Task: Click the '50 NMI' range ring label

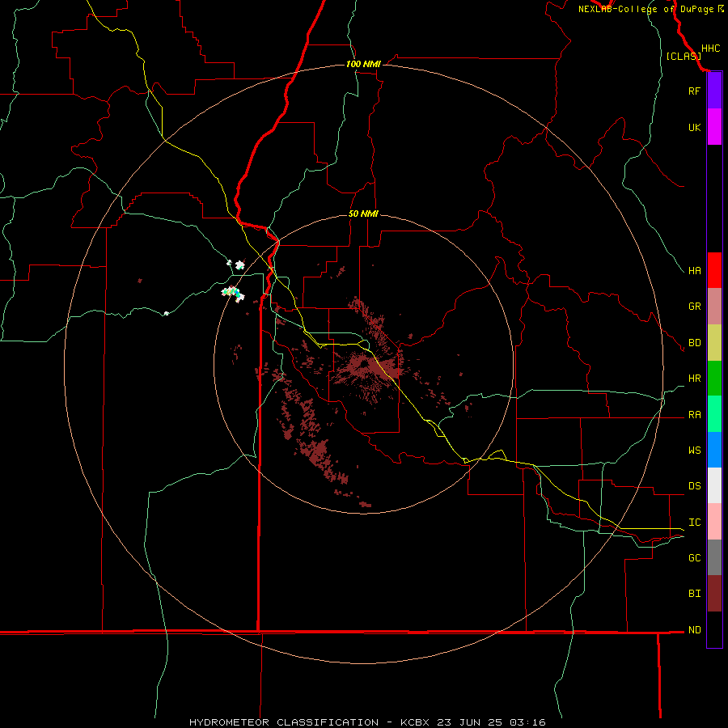Action: click(x=363, y=214)
